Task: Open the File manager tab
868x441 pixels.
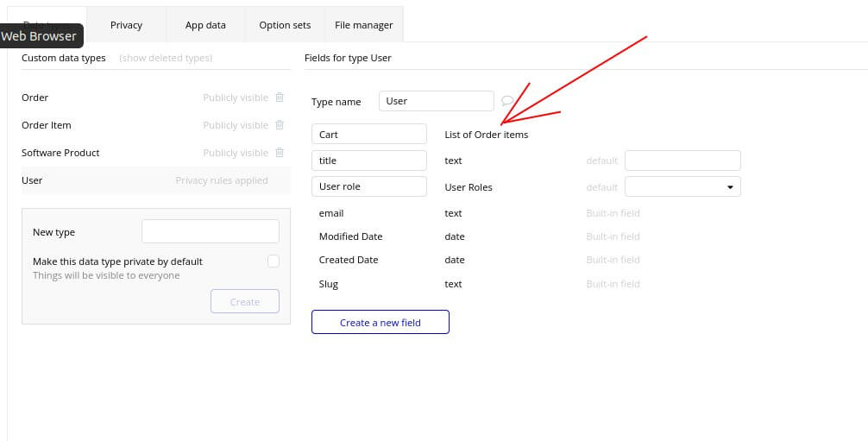Action: pyautogui.click(x=363, y=25)
